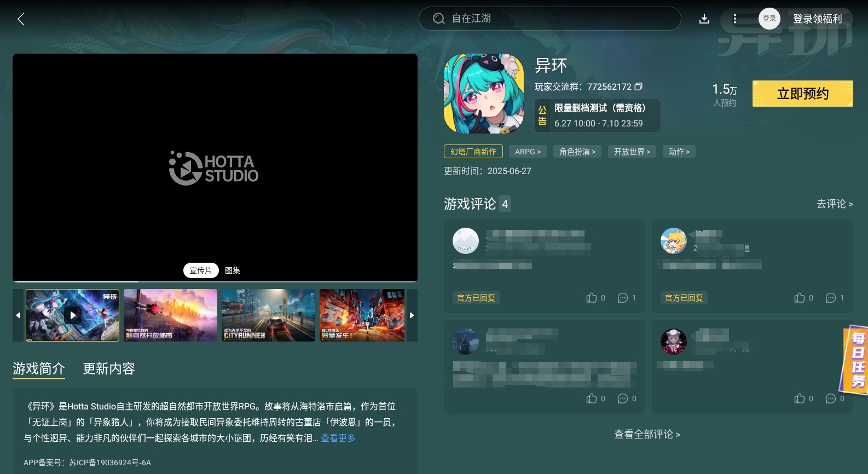Open the 异环 game icon image
The height and width of the screenshot is (474, 868).
pyautogui.click(x=484, y=94)
